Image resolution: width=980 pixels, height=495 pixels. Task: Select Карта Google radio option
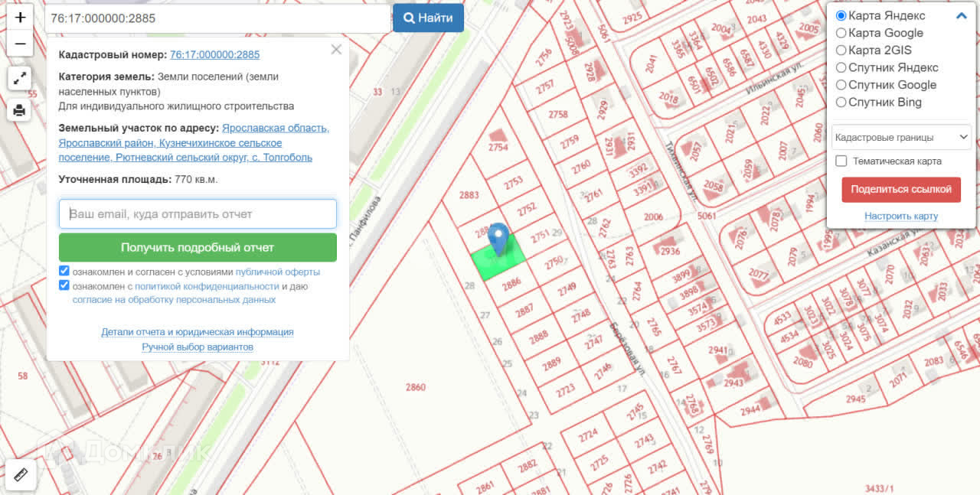841,33
